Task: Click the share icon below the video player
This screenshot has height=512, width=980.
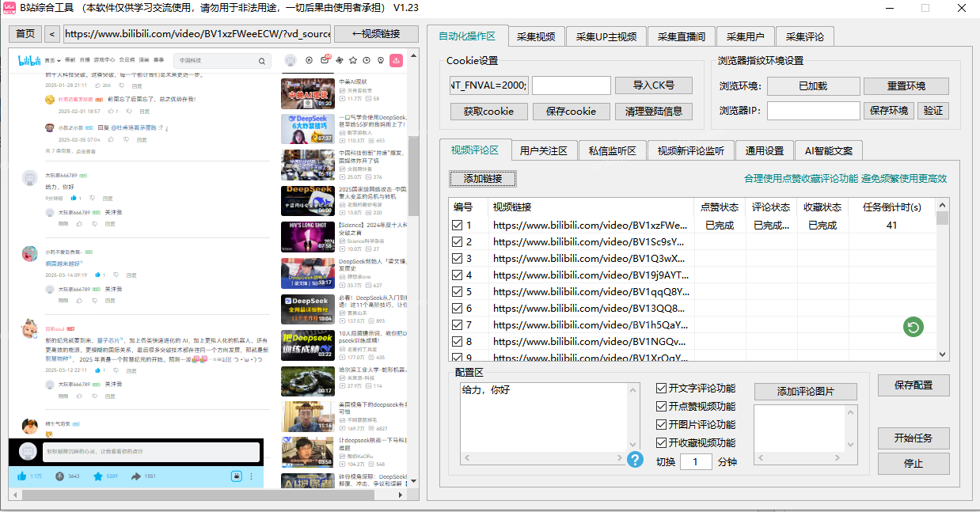Action: click(x=137, y=476)
